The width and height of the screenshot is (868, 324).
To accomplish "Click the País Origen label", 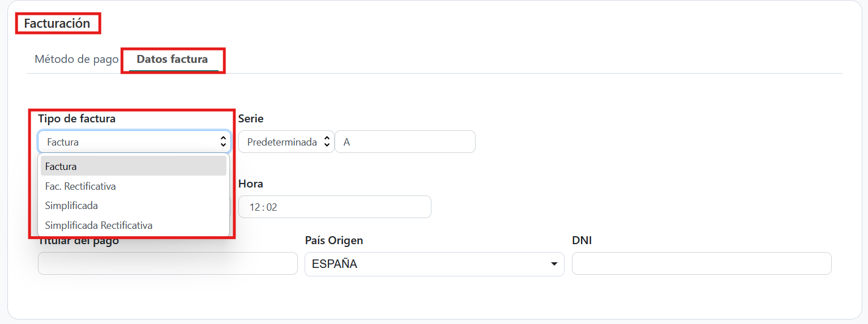I will pos(333,241).
